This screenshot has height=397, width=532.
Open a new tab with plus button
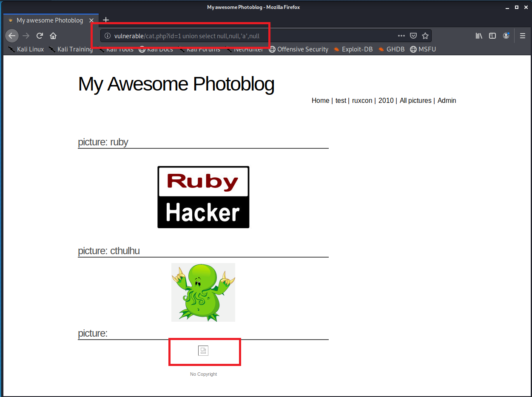pyautogui.click(x=106, y=20)
